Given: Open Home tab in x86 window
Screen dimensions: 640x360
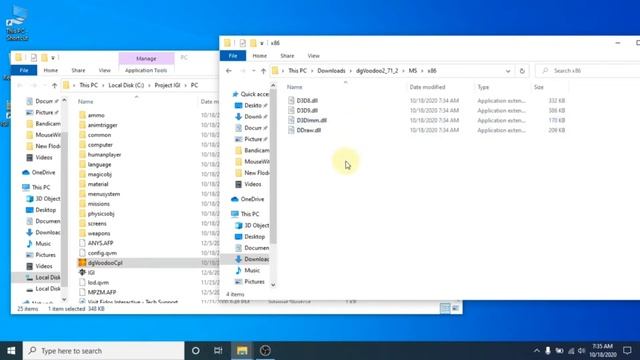Looking at the screenshot, I should click(260, 56).
